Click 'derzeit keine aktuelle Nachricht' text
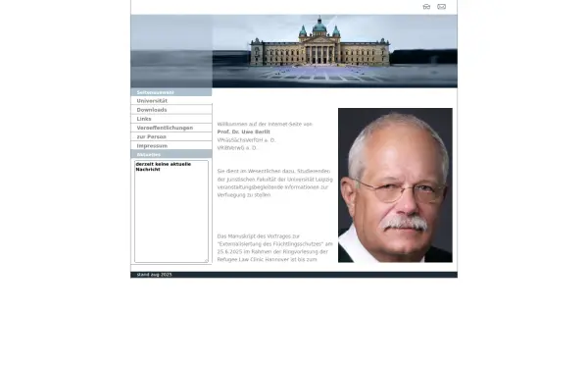Image resolution: width=588 pixels, height=368 pixels. (x=164, y=167)
